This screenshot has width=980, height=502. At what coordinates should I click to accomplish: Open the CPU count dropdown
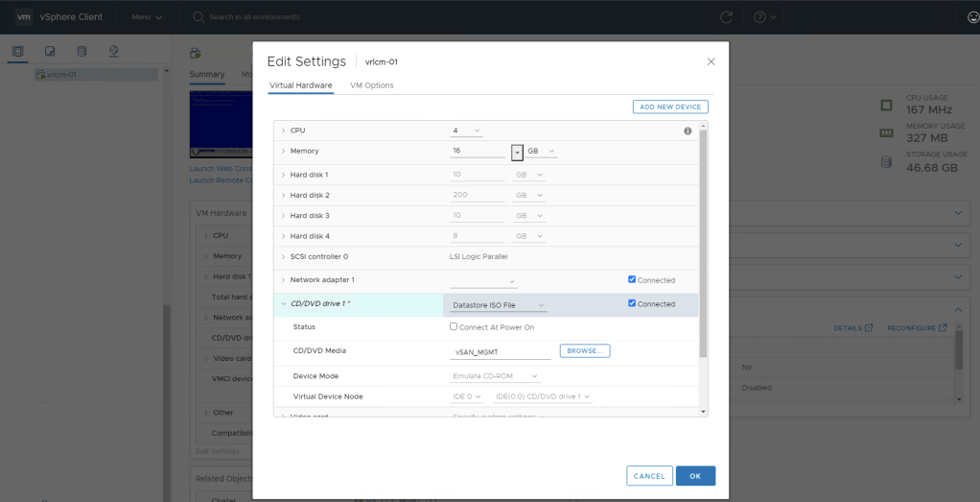[466, 131]
